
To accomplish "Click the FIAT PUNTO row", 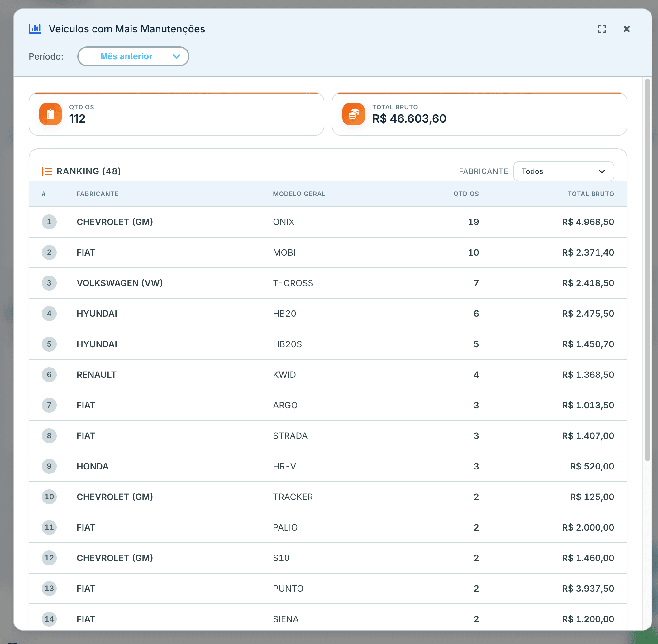I will (328, 589).
